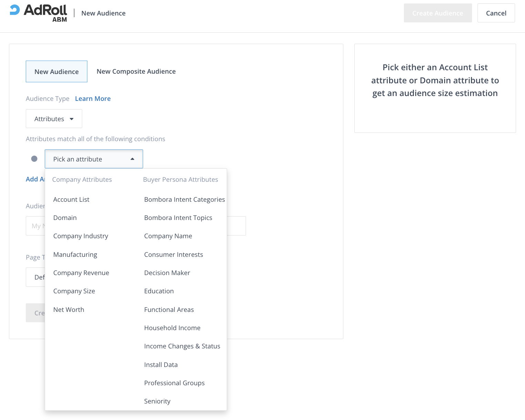Image resolution: width=525 pixels, height=420 pixels.
Task: Click the audience name input field
Action: point(236,226)
